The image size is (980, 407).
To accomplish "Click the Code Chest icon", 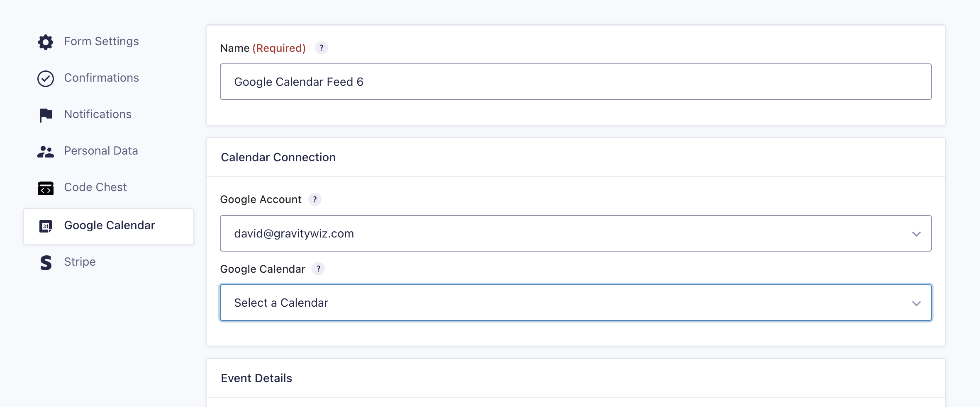I will pos(46,188).
